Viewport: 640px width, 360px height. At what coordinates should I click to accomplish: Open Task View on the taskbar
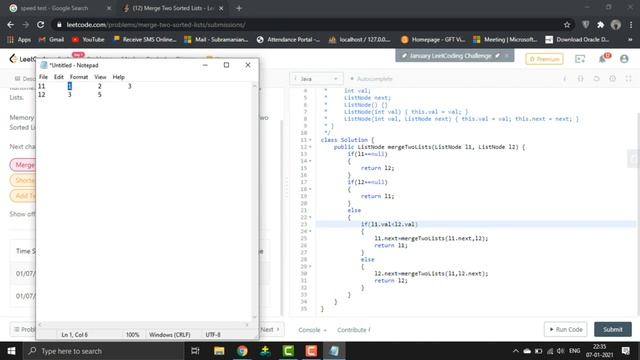pos(195,351)
